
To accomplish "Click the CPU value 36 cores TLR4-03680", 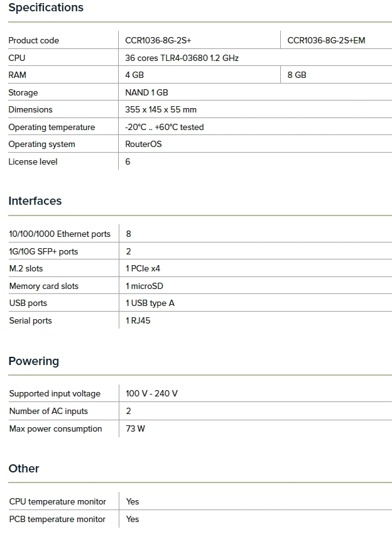I will (x=182, y=58).
